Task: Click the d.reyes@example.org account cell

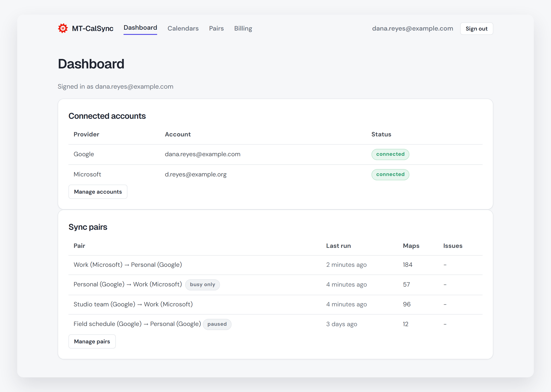Action: (x=196, y=174)
